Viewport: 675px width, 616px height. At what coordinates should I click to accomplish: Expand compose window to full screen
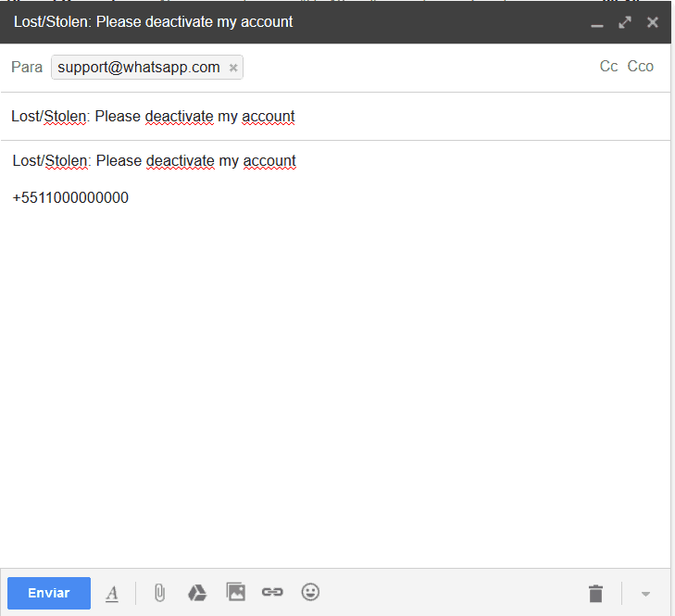(x=625, y=22)
